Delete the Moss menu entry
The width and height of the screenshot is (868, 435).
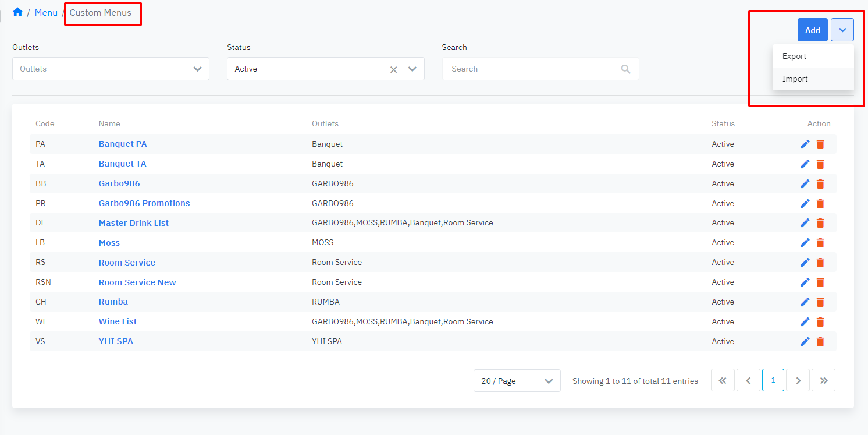click(820, 243)
